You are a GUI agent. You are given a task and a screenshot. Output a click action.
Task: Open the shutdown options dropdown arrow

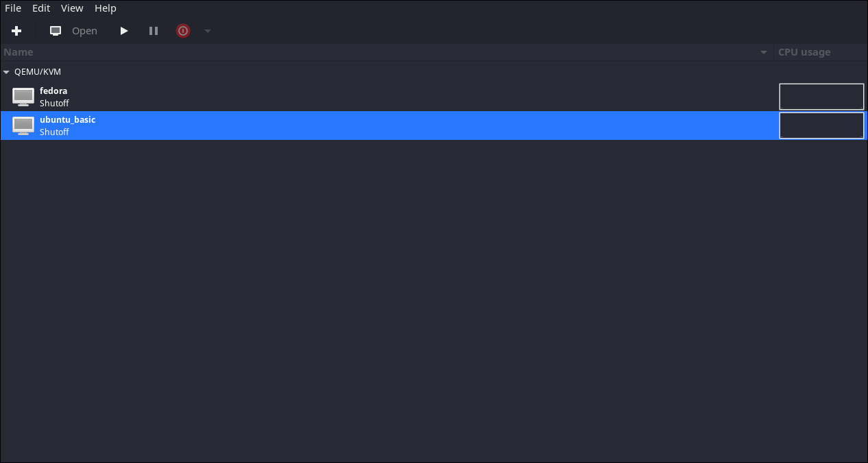pyautogui.click(x=208, y=31)
